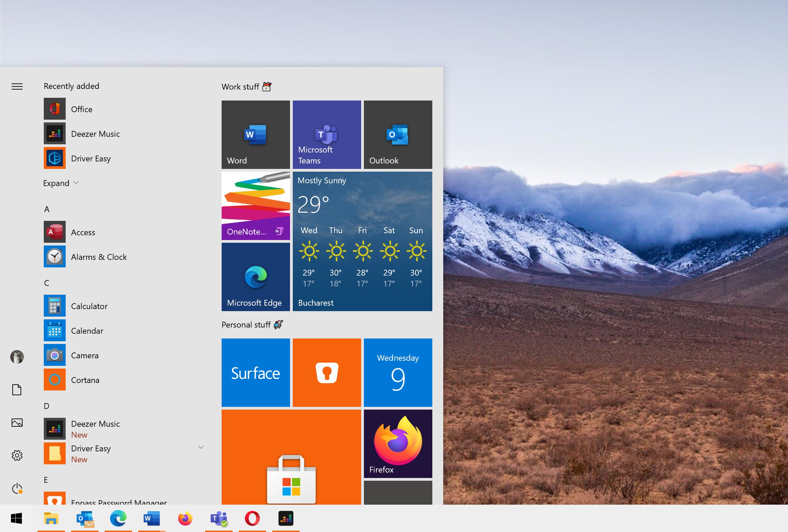This screenshot has width=788, height=532.
Task: Expand the Driver Easy entry chevron
Action: click(201, 447)
